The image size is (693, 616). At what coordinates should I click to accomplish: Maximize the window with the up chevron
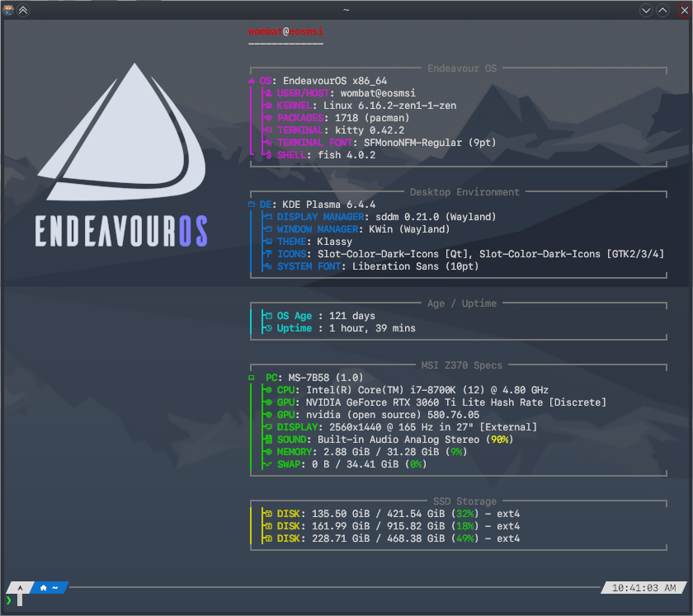[662, 10]
